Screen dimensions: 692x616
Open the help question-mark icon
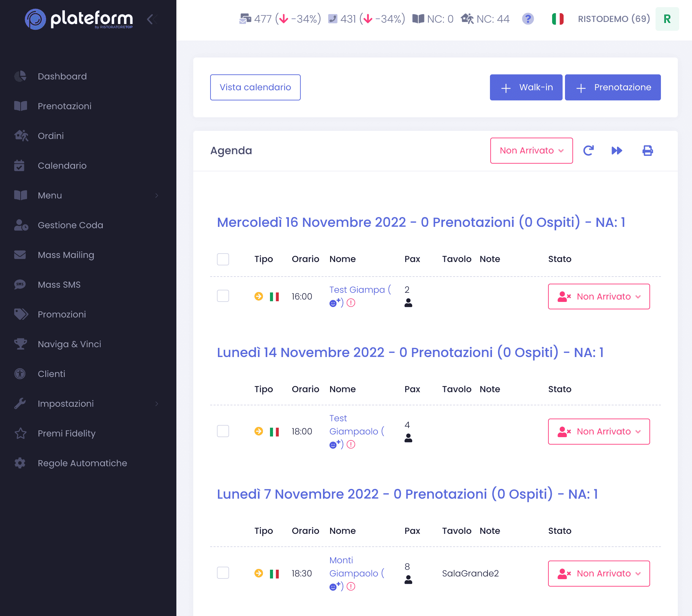[x=528, y=19]
